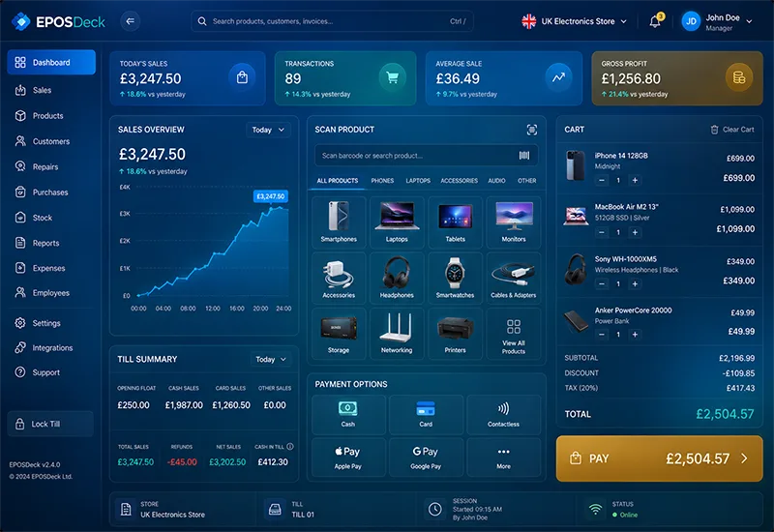Open the Storage category tile
Viewport: 774px width, 532px height.
(x=339, y=333)
